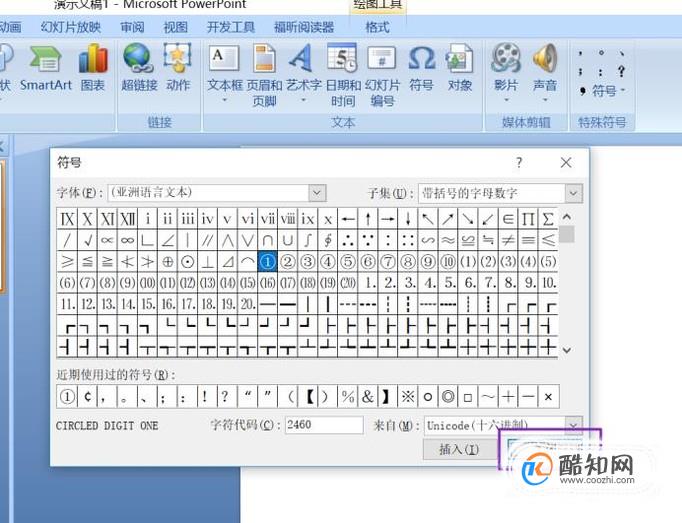
Task: Insert a text box (文本框)
Action: [x=224, y=73]
